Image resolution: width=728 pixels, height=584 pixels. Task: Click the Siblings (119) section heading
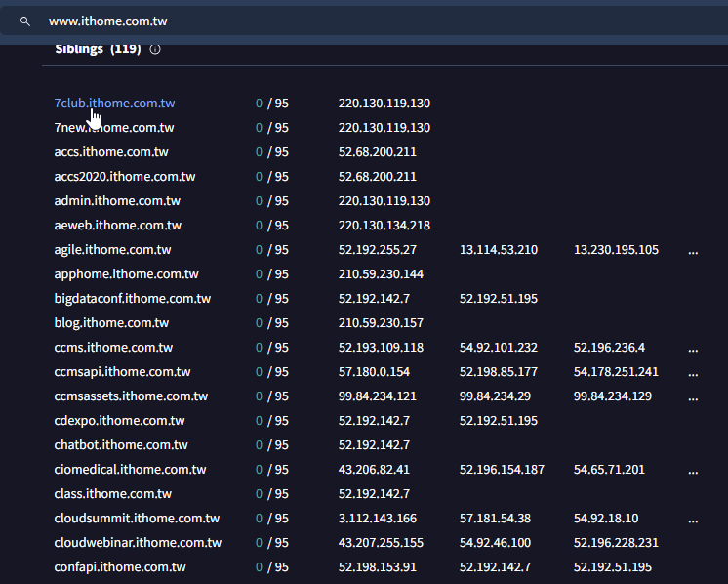pos(98,48)
